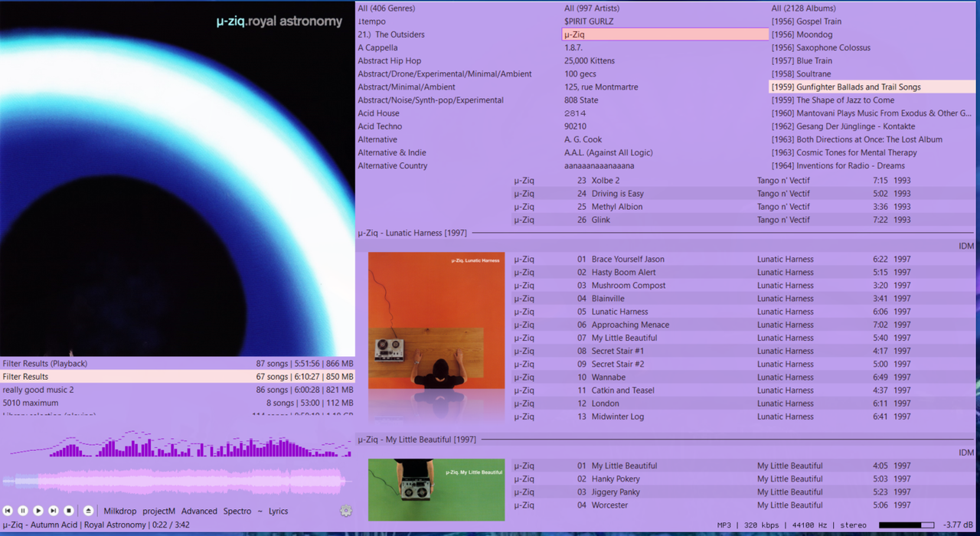This screenshot has width=980, height=536.
Task: Click the Royal Astronomy album cover
Action: click(178, 178)
